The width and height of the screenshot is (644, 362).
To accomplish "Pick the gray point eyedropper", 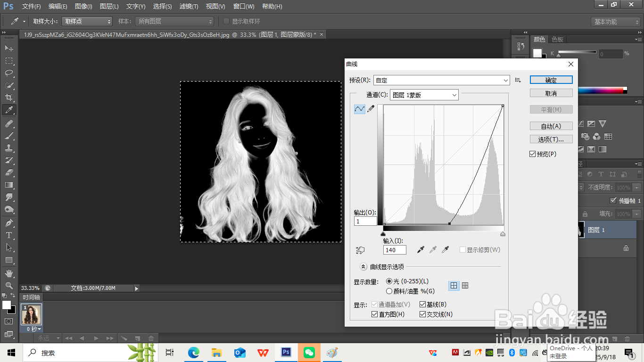I will 433,250.
